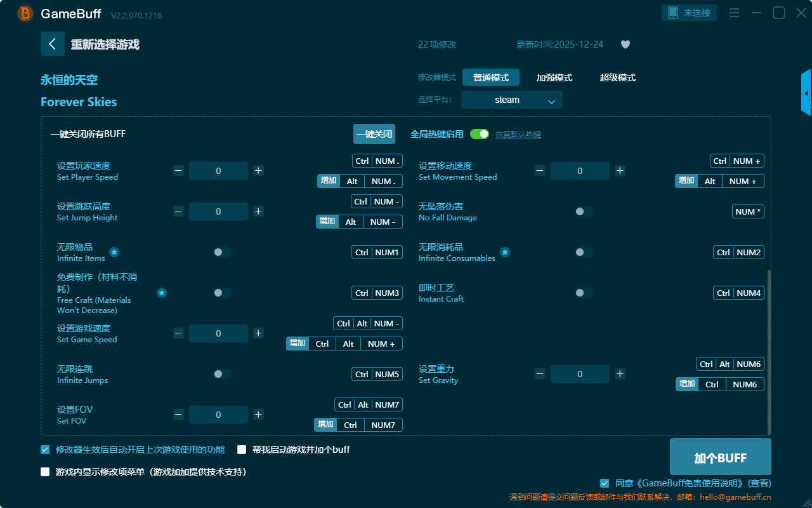Click the heart favorite icon
Viewport: 812px width, 508px height.
[x=625, y=44]
